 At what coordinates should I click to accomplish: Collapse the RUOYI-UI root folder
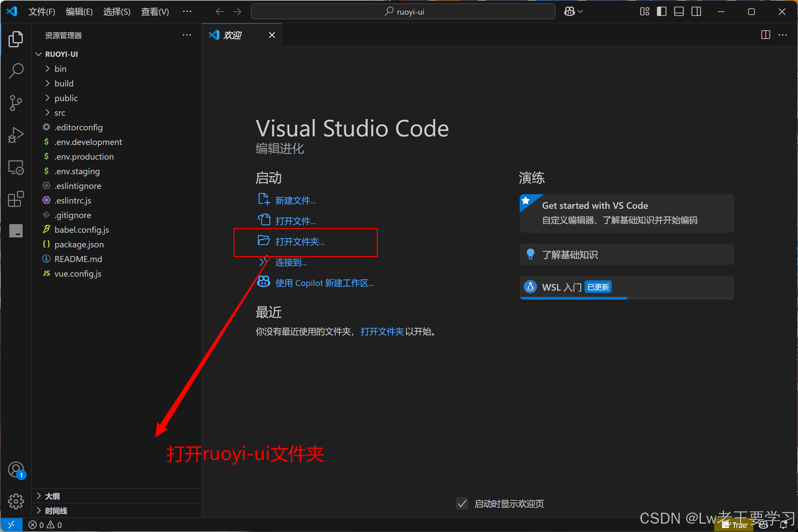62,54
